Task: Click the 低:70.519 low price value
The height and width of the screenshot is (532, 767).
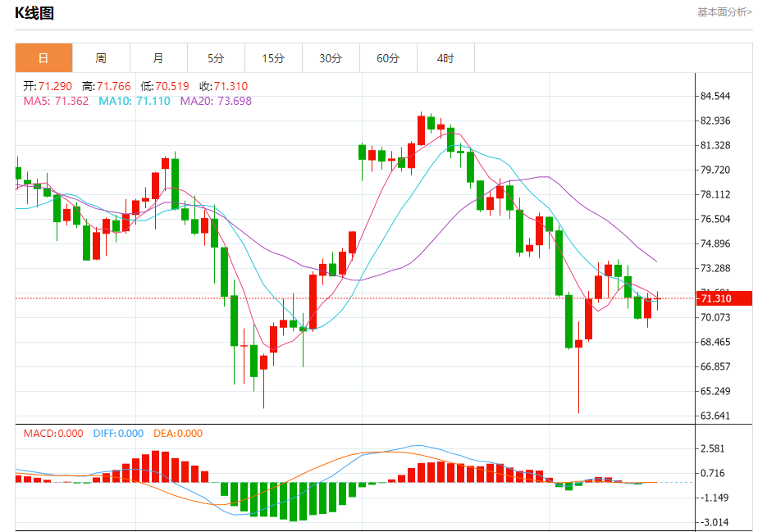Action: [x=165, y=86]
